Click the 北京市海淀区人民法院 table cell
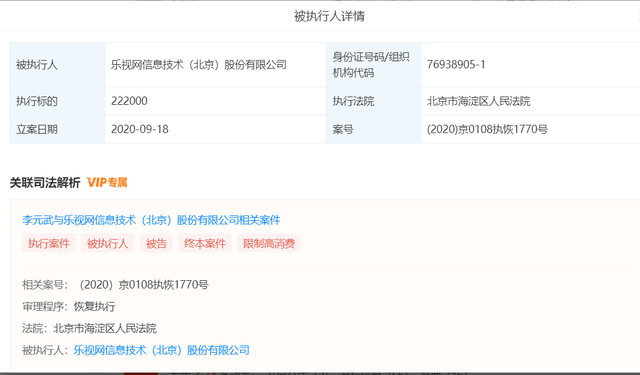640x375 pixels. [531, 101]
